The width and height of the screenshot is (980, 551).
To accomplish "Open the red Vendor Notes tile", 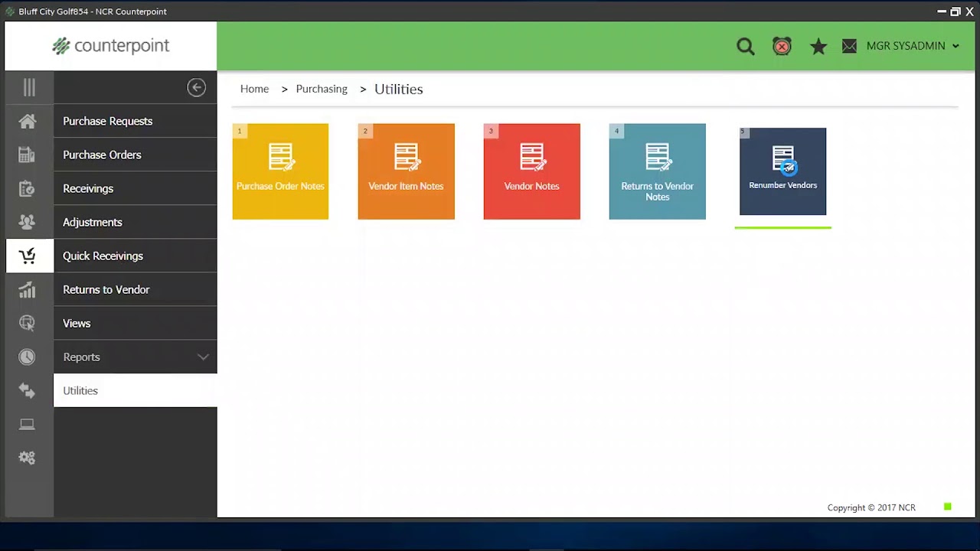I will point(531,171).
